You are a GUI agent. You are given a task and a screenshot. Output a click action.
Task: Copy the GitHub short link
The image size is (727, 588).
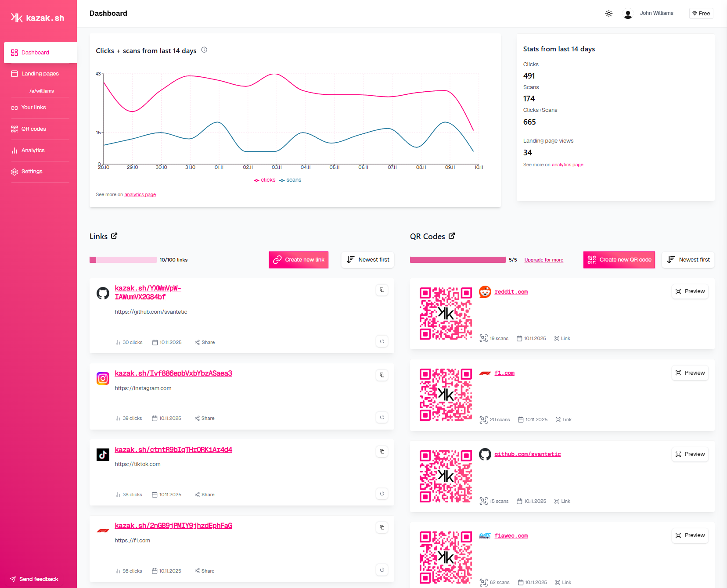click(x=382, y=290)
